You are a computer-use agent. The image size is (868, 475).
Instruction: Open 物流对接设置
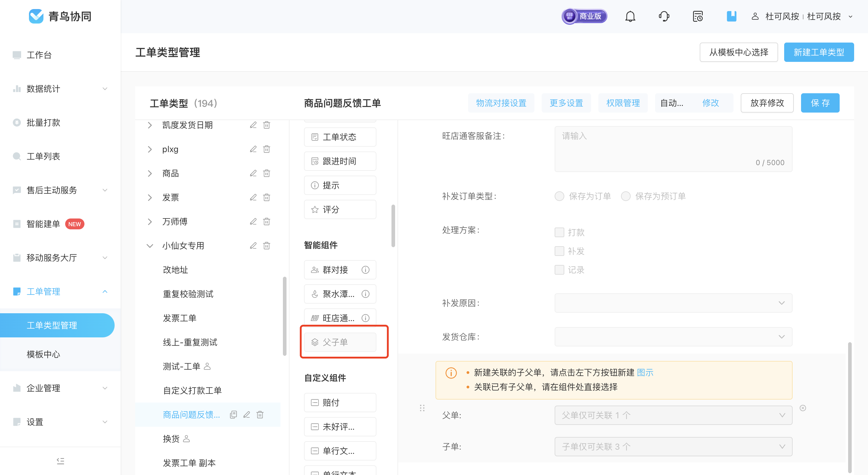(501, 103)
